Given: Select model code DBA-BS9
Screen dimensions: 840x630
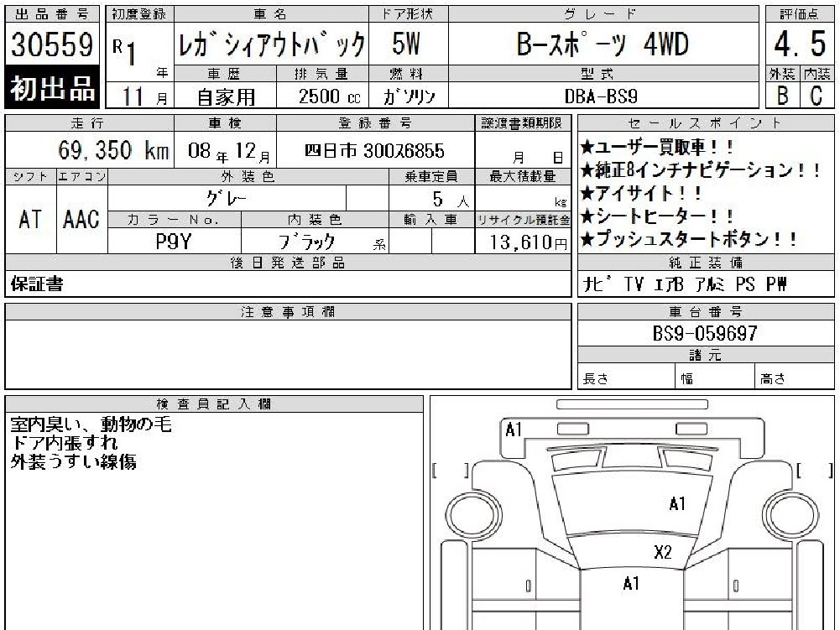Looking at the screenshot, I should pos(601,96).
